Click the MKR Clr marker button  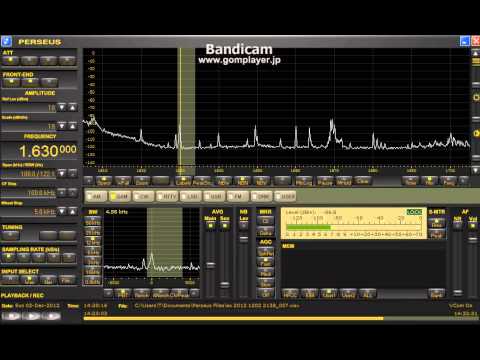coord(265,221)
